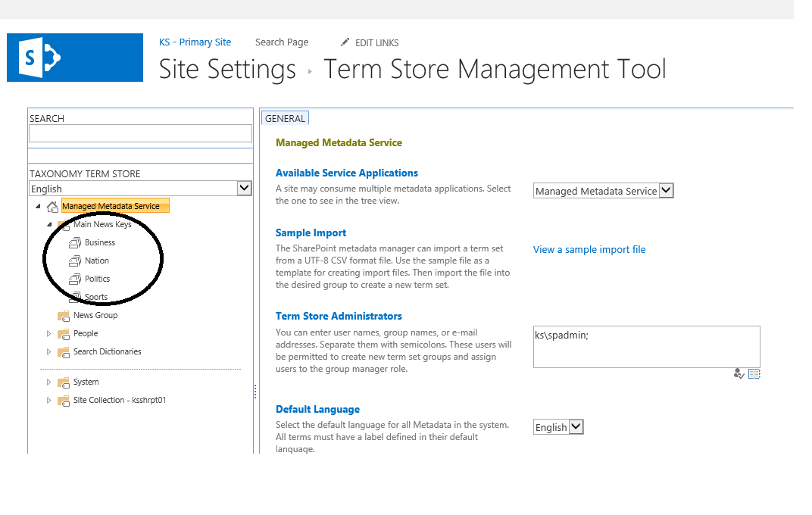Collapse the Managed Metadata Service node
The height and width of the screenshot is (515, 812).
pos(38,207)
